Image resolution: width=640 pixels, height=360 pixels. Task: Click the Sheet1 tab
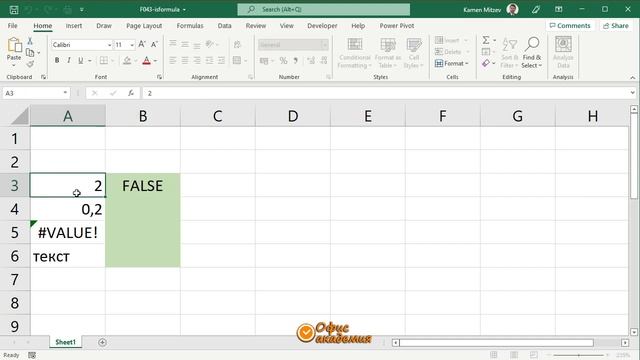pyautogui.click(x=65, y=342)
